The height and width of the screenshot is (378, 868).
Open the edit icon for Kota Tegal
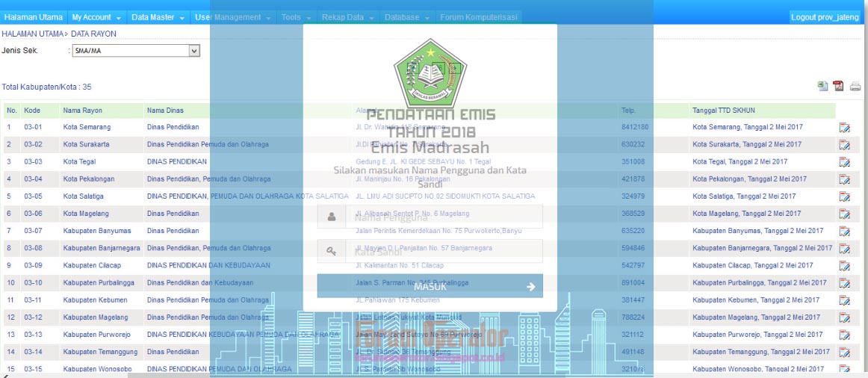point(845,162)
